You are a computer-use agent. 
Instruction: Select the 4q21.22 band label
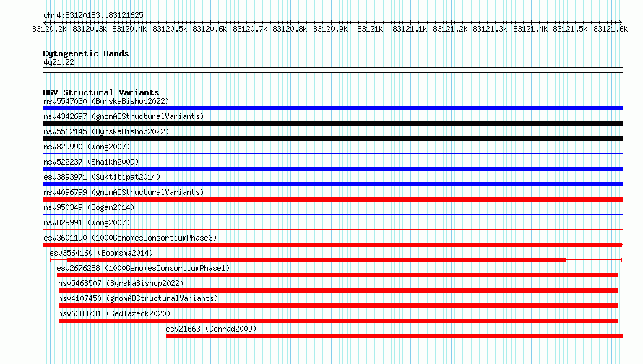(x=59, y=62)
